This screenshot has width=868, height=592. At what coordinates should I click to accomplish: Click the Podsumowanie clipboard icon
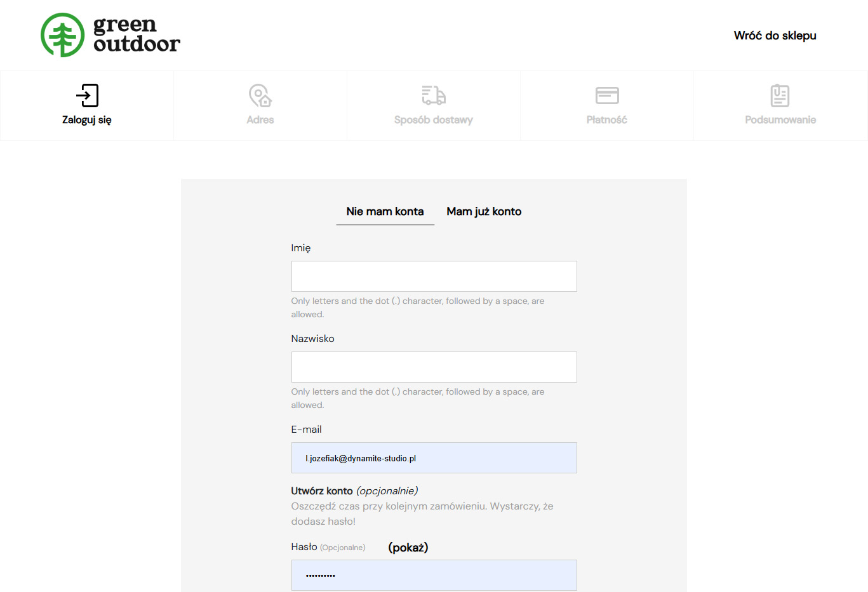pyautogui.click(x=780, y=96)
